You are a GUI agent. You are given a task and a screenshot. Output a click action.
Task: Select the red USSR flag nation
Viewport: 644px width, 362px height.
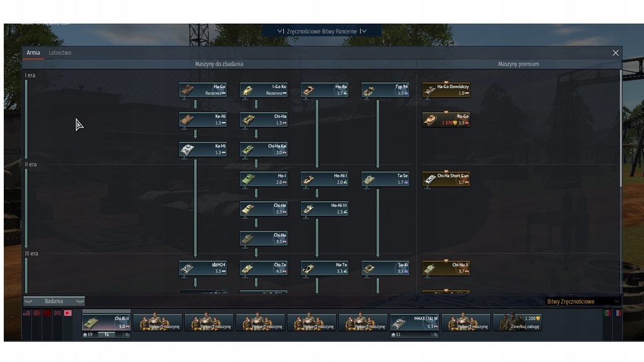click(x=47, y=313)
